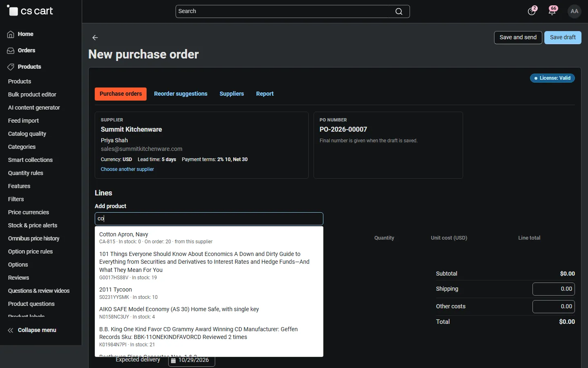Open Smart collections in the sidebar
The image size is (588, 368).
pyautogui.click(x=30, y=160)
